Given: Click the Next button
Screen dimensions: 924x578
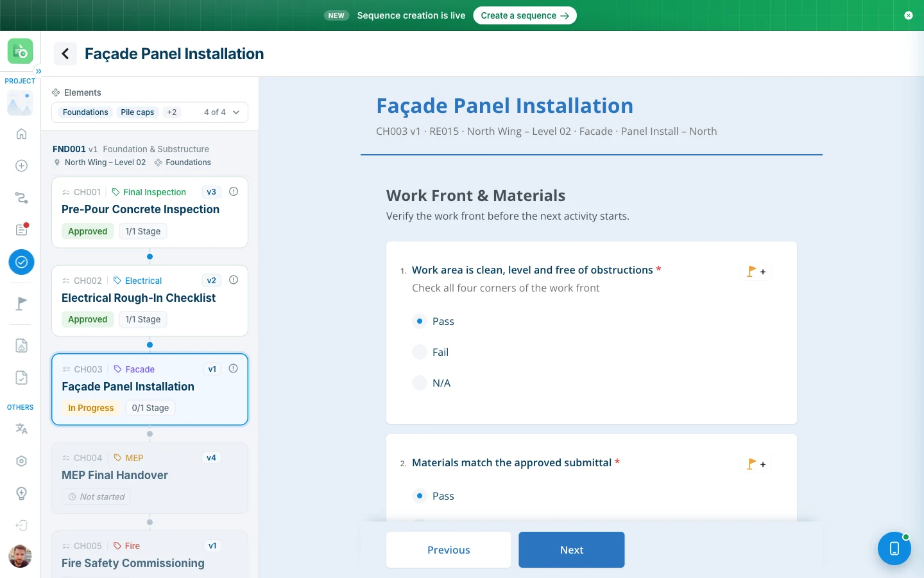Looking at the screenshot, I should click(x=571, y=550).
